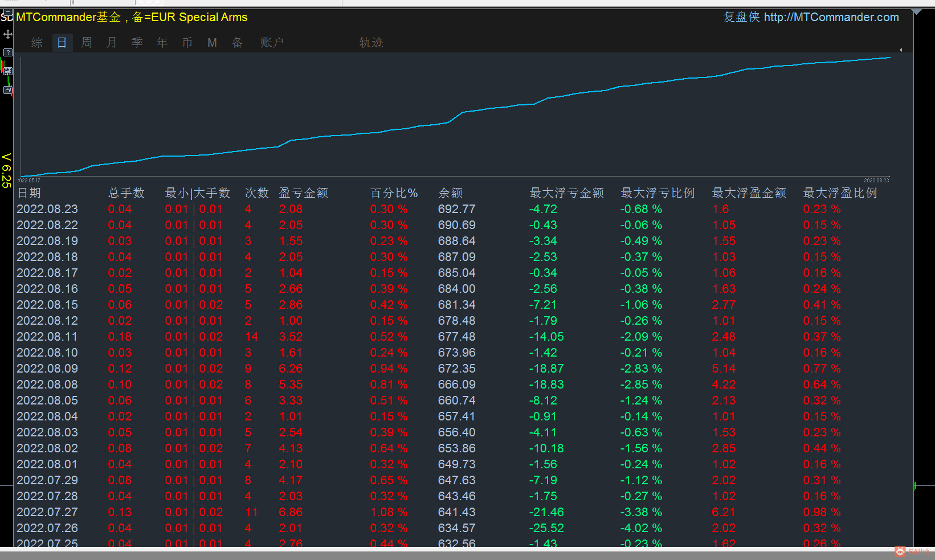Screen dimensions: 935x560
Task: Click date 2022.08.02
Action: [x=47, y=448]
